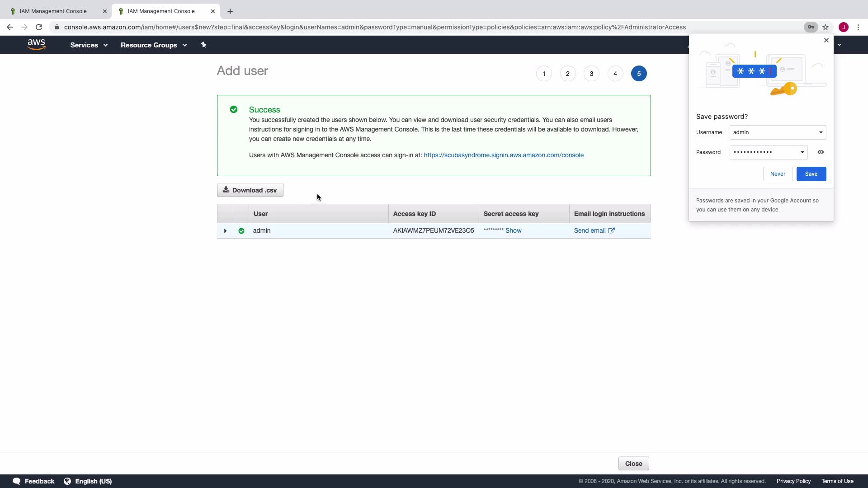The image size is (868, 488).
Task: Go back to previous page
Action: (x=10, y=27)
